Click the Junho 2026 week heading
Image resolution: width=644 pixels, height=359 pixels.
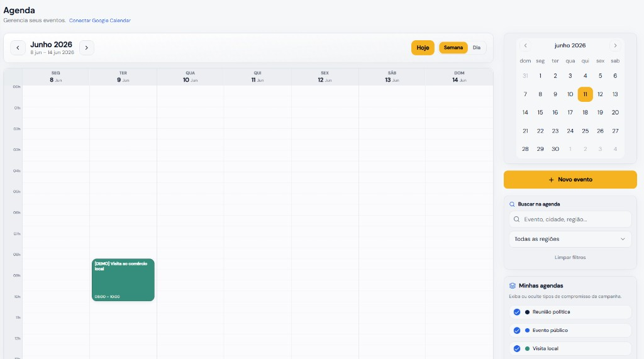(x=52, y=45)
